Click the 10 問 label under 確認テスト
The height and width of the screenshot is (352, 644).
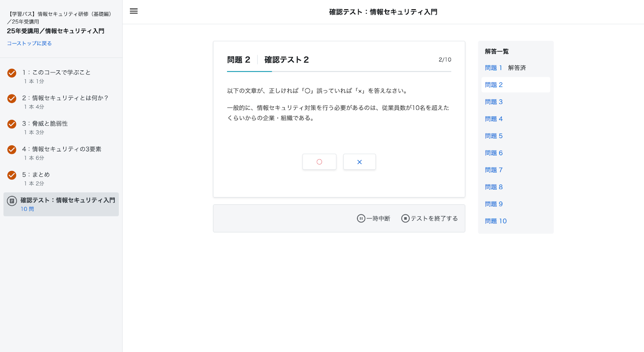tap(27, 209)
